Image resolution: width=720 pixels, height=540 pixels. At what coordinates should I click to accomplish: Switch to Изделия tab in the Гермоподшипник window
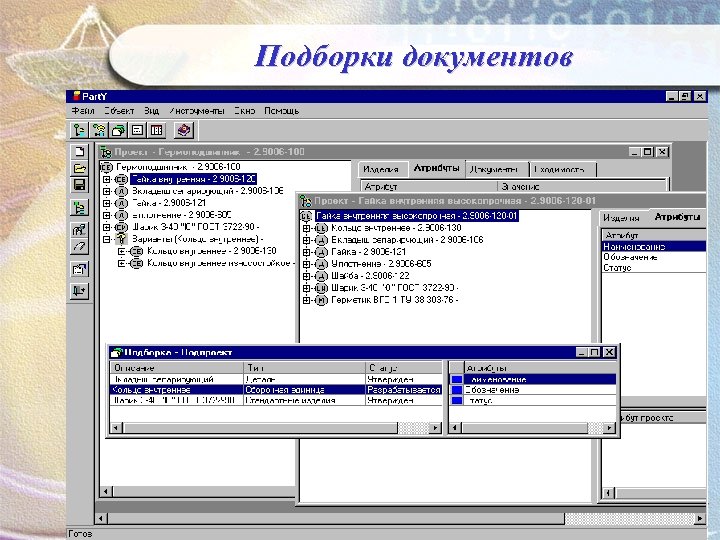point(381,169)
